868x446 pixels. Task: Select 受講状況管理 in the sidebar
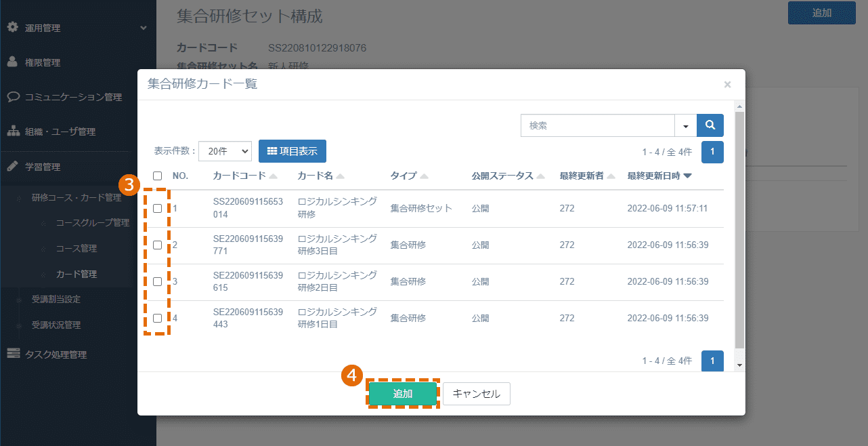[56, 325]
